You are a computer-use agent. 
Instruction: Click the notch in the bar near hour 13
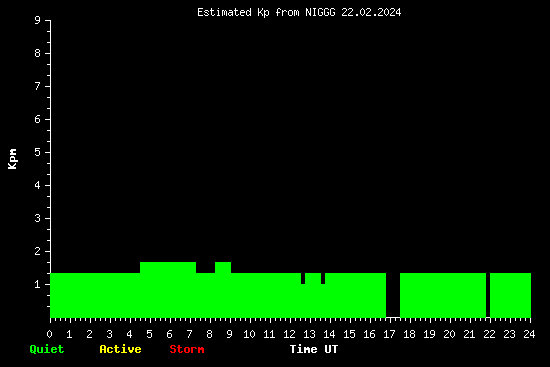(303, 278)
